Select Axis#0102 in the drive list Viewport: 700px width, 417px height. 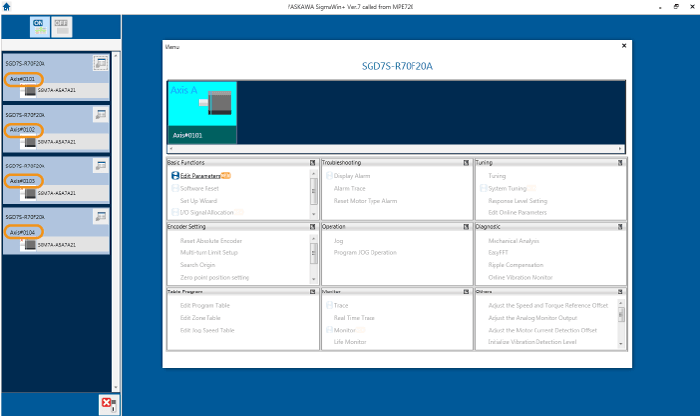pos(22,130)
